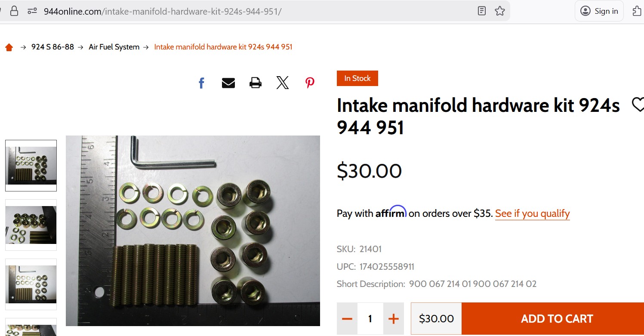Pin product using Pinterest icon
Image resolution: width=644 pixels, height=336 pixels.
(x=310, y=83)
